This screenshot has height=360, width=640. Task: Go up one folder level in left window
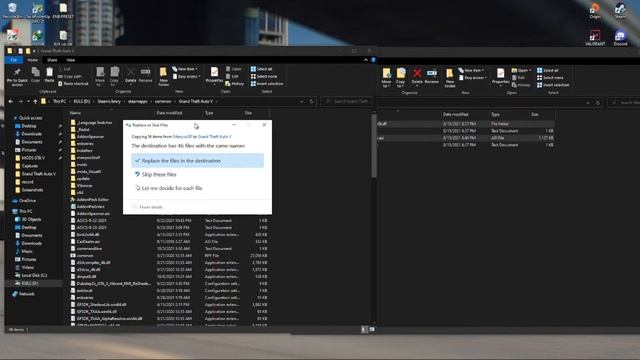click(x=36, y=101)
